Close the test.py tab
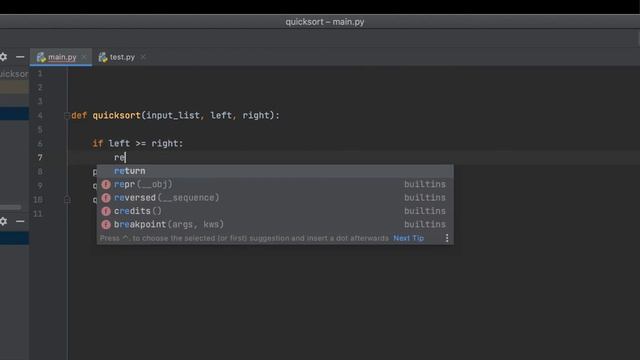This screenshot has height=360, width=640. (143, 57)
